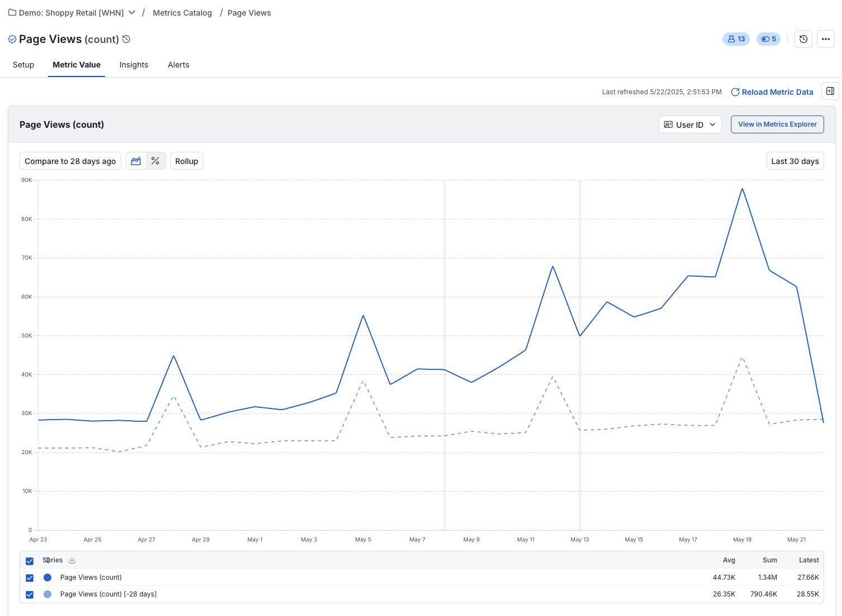Switch to percentage comparison view
Screen dimensions: 842x616
tap(155, 161)
